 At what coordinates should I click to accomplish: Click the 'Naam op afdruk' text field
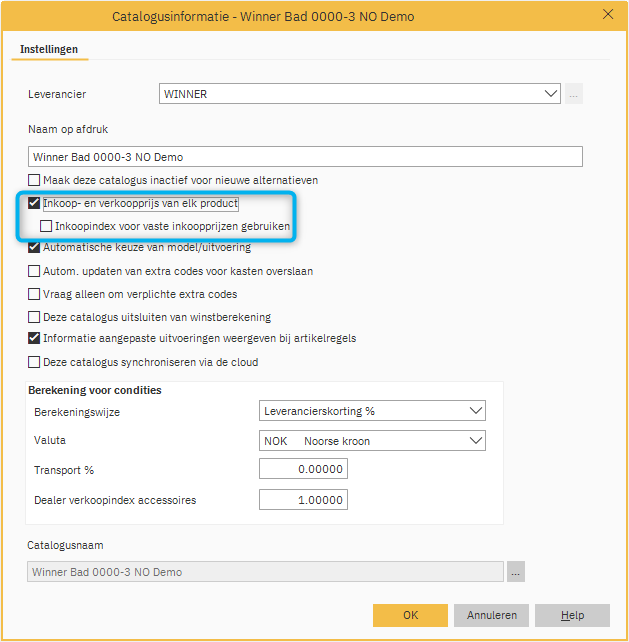tap(305, 157)
